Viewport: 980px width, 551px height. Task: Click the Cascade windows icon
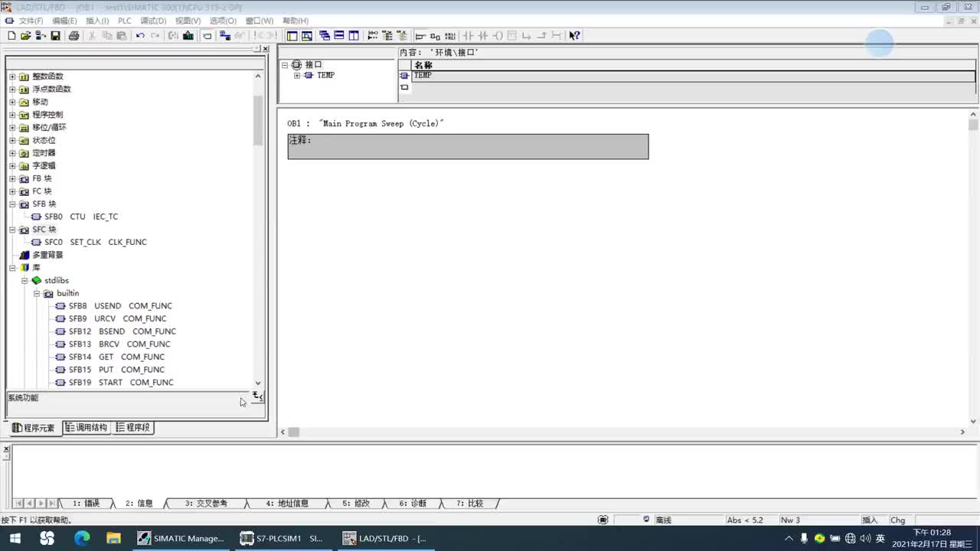(x=325, y=35)
